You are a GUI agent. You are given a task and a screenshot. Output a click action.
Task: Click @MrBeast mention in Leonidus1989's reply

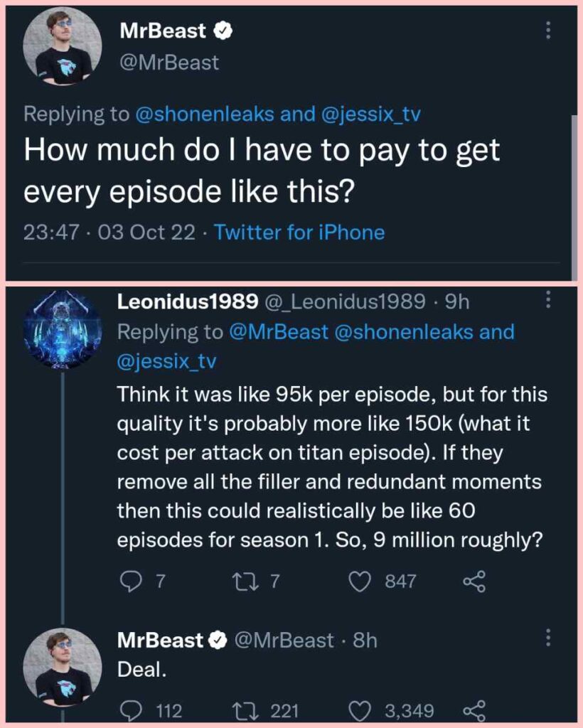pos(279,332)
